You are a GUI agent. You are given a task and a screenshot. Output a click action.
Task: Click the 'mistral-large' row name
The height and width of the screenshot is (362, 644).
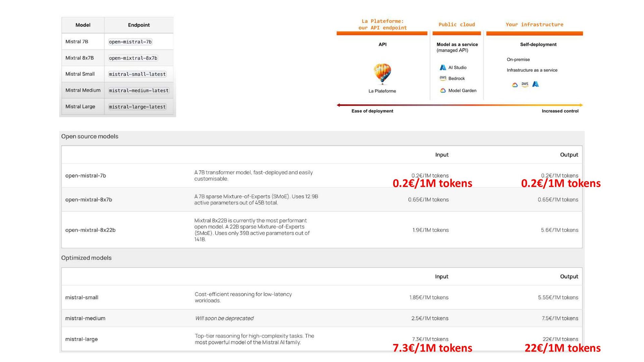pos(81,339)
